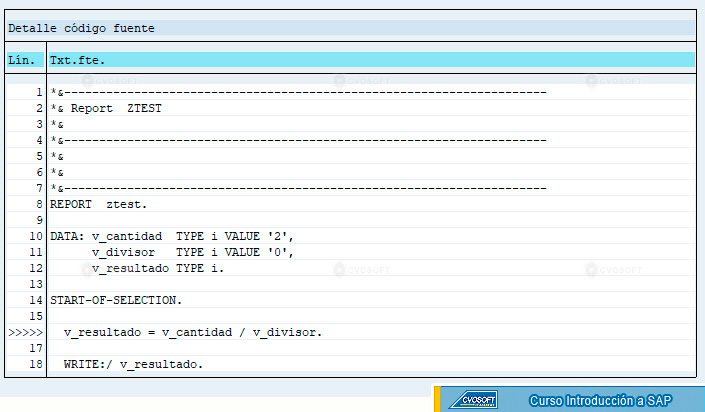Screen dimensions: 705x412
Task: Click the division line v_resultado = v_cantidad / v_divisor
Action: coord(193,332)
